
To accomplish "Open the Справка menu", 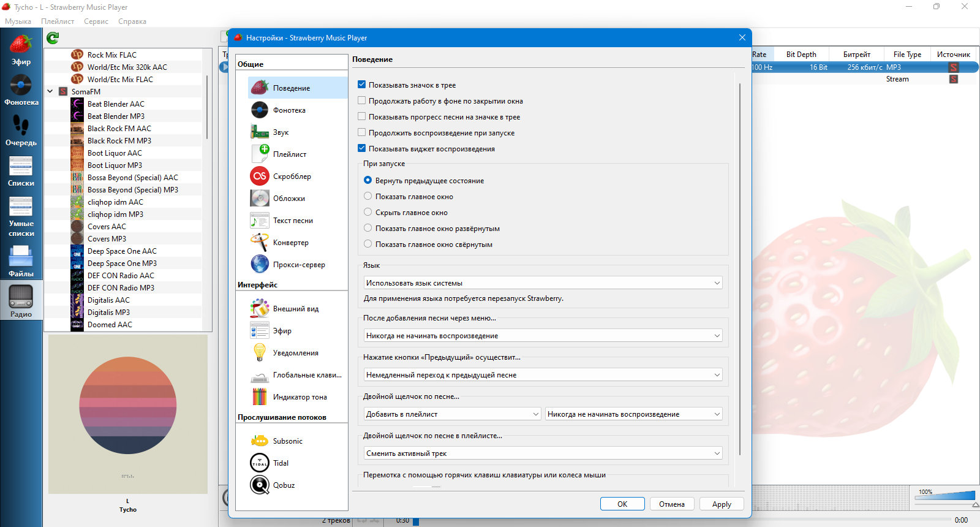I will point(132,21).
